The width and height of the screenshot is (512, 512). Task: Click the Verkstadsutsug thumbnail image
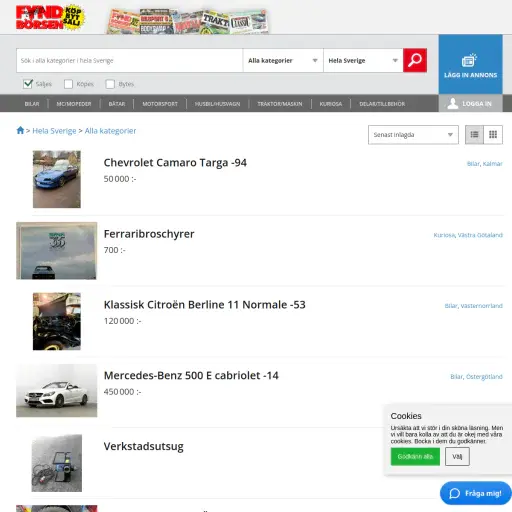(x=57, y=463)
